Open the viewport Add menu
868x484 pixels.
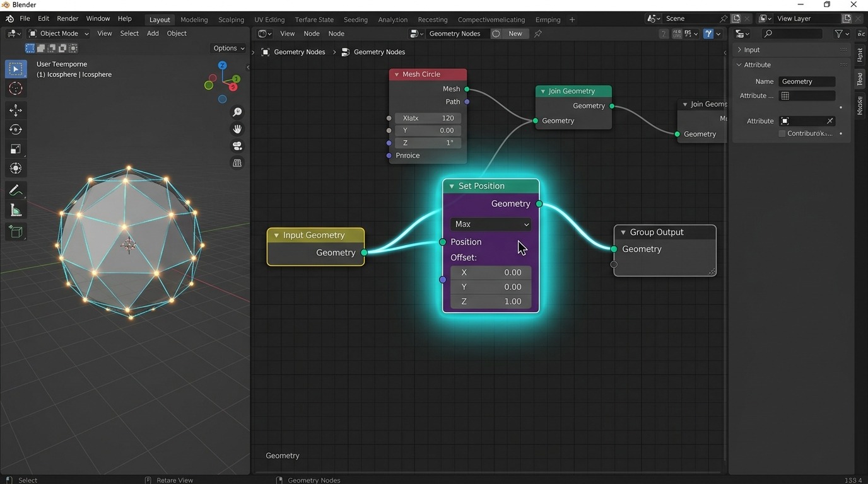(153, 33)
